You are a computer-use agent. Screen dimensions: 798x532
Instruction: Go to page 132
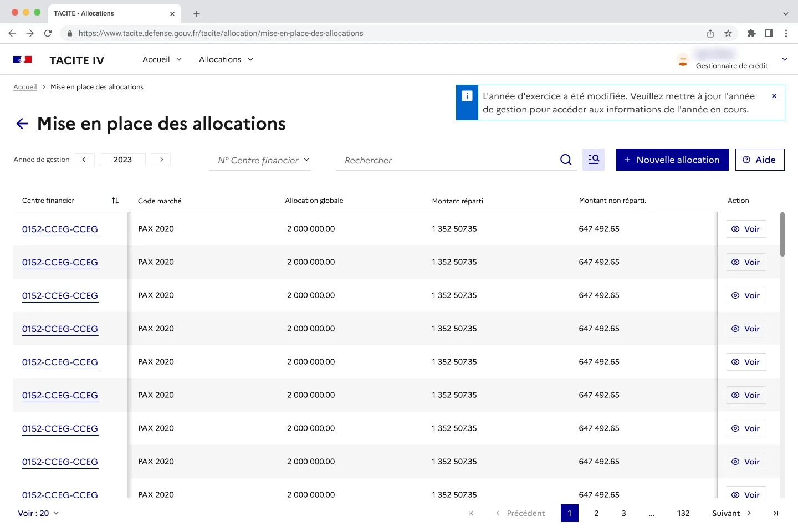(x=683, y=513)
